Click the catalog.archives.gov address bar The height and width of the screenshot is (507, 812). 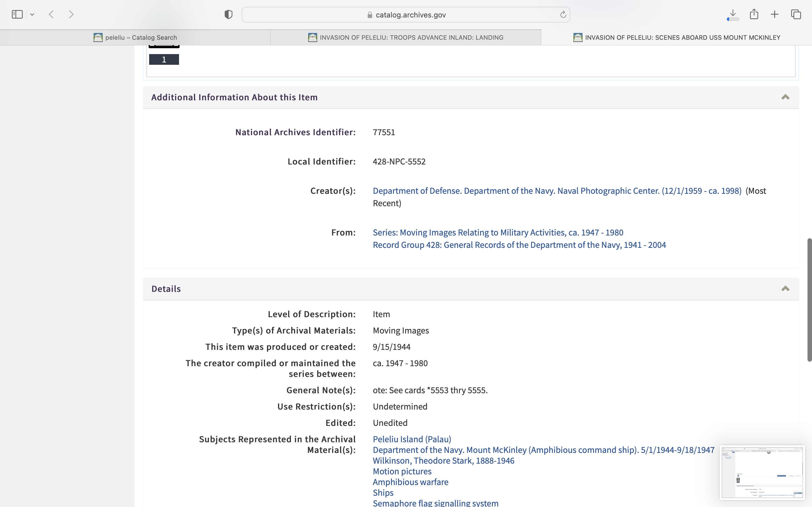[406, 15]
